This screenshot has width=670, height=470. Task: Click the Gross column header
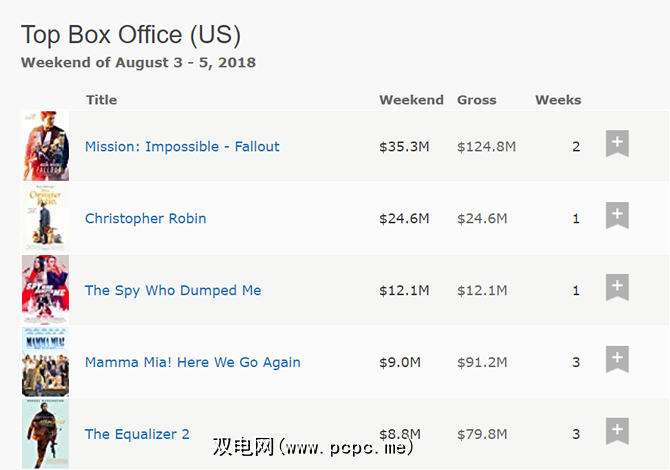coord(477,100)
